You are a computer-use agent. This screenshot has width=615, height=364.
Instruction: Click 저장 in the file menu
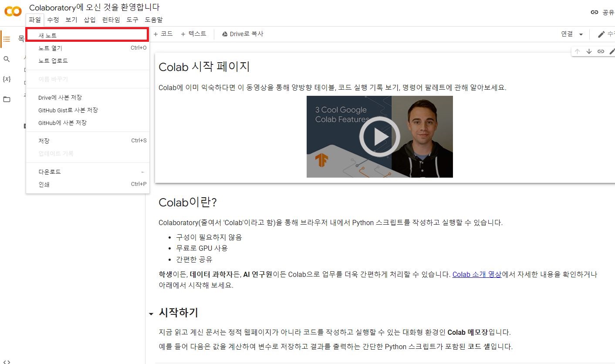point(88,141)
